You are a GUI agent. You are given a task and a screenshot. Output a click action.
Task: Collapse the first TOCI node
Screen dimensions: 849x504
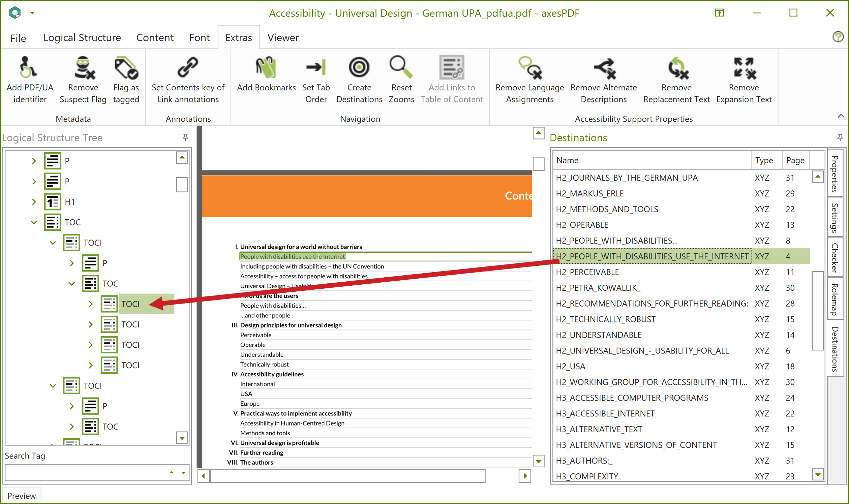tap(53, 243)
